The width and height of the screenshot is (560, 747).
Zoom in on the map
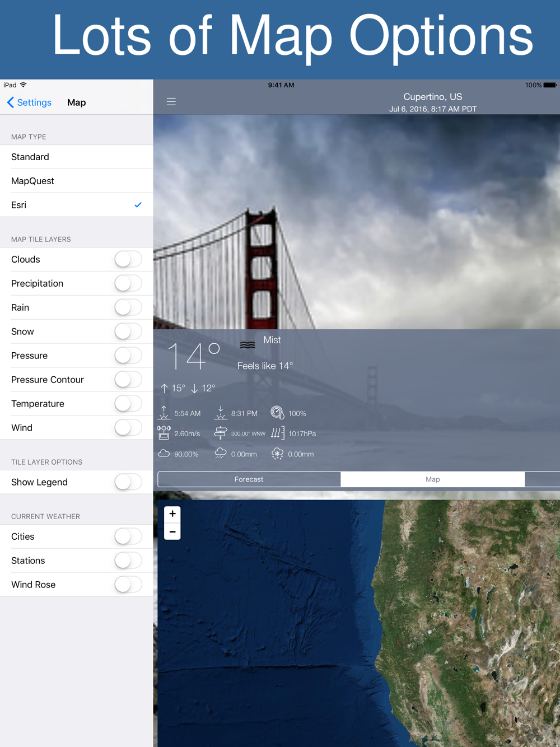coord(172,514)
